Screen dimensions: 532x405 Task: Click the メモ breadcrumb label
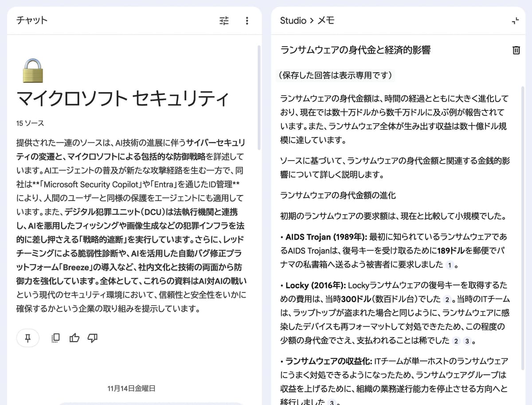coord(326,20)
